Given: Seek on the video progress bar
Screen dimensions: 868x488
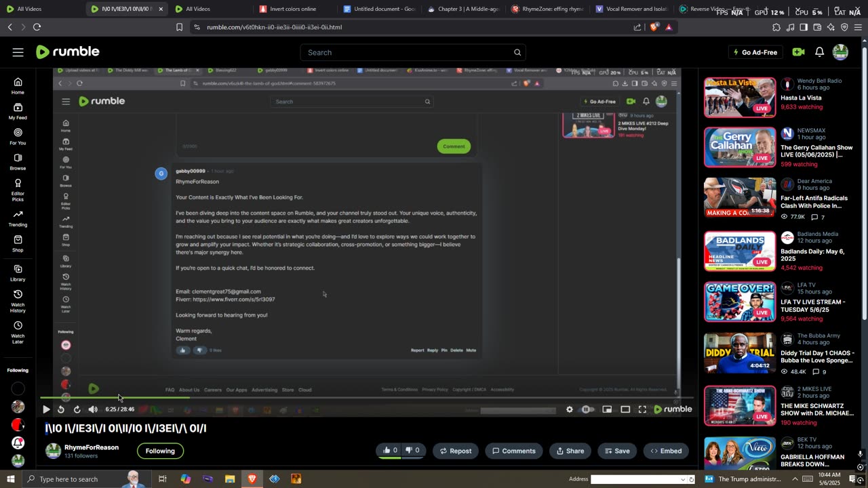Looking at the screenshot, I should (366, 399).
